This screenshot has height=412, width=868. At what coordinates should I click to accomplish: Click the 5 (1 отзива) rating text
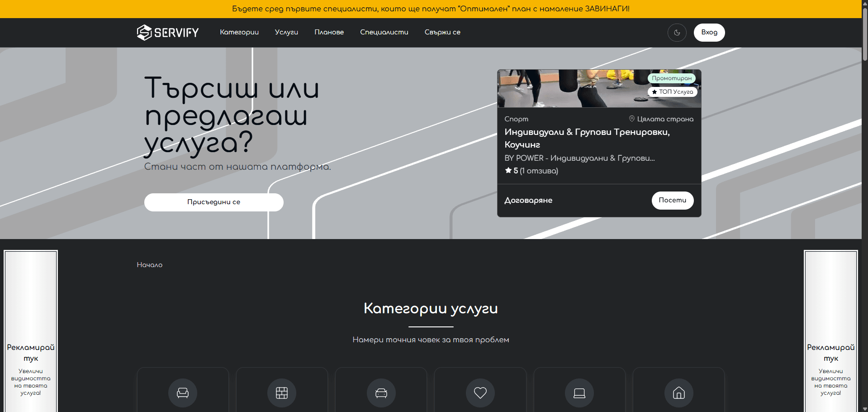click(536, 171)
